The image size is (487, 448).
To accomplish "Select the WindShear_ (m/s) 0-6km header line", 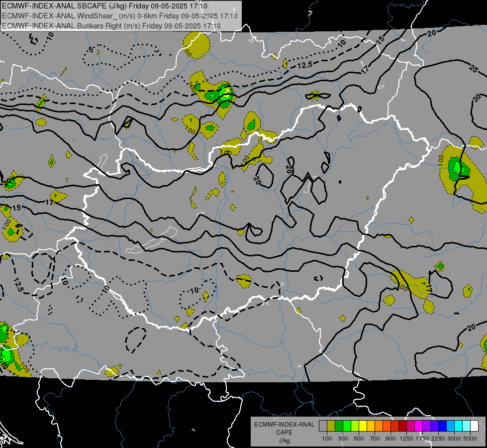I will click(120, 16).
